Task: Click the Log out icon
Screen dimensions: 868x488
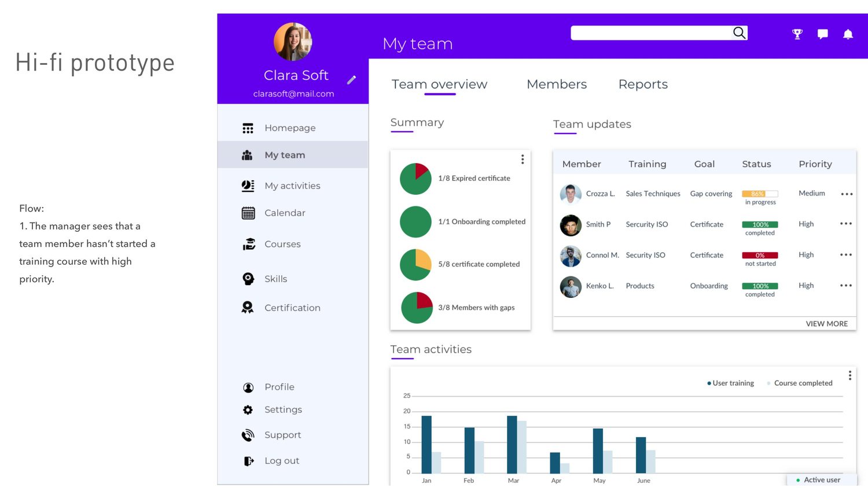Action: tap(249, 461)
